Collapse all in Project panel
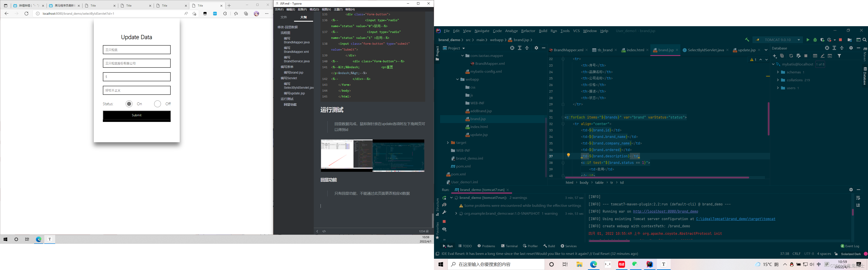868x270 pixels. [527, 48]
